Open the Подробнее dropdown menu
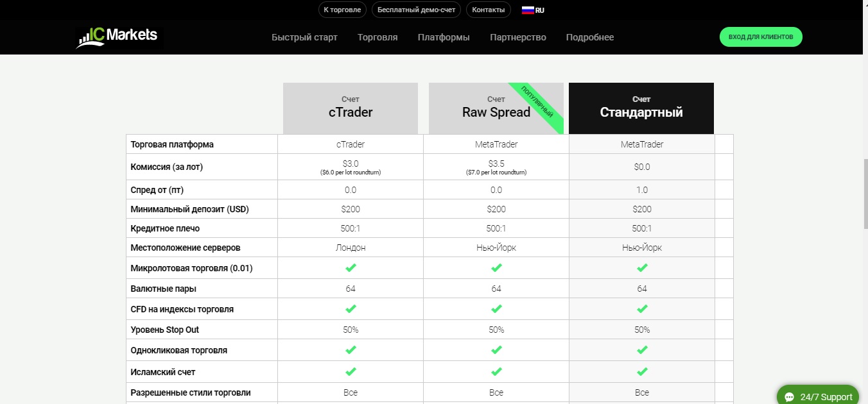 [x=589, y=37]
